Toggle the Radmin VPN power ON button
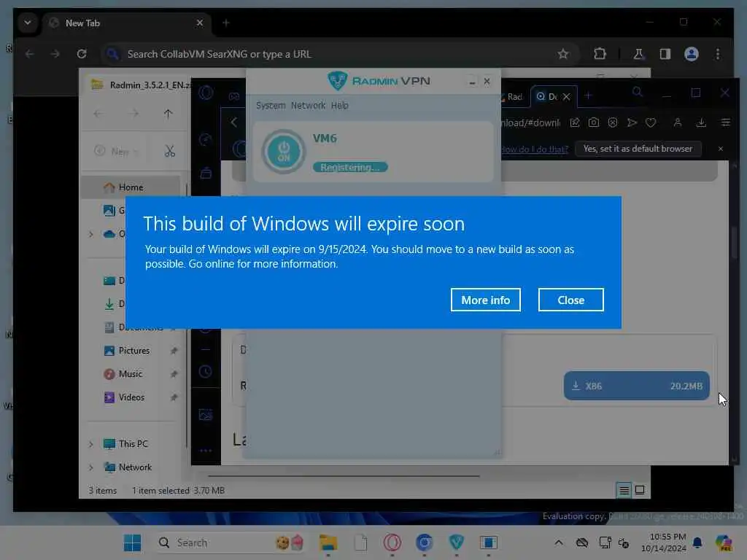 coord(284,152)
